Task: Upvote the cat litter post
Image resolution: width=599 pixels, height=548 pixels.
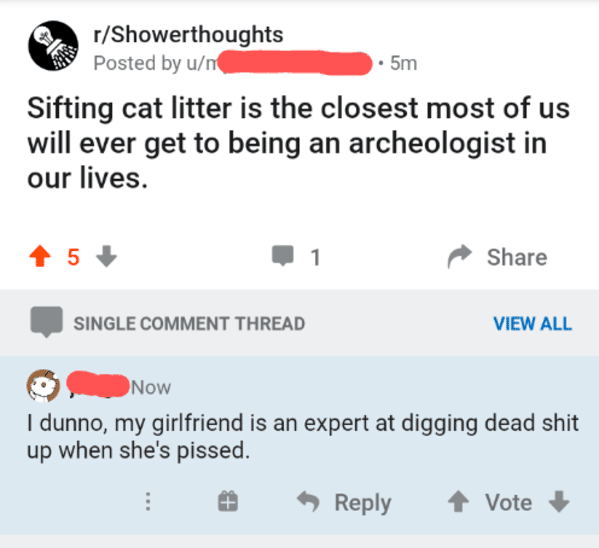Action: point(40,256)
